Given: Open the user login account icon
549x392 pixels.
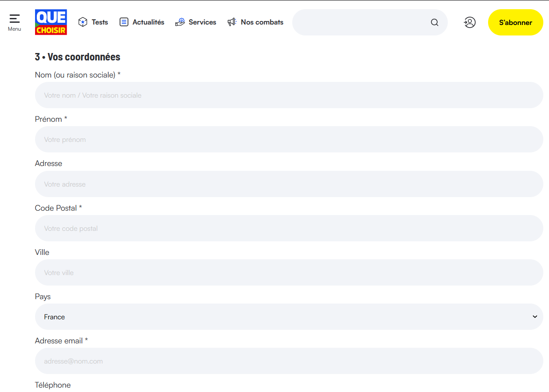Looking at the screenshot, I should (x=470, y=22).
